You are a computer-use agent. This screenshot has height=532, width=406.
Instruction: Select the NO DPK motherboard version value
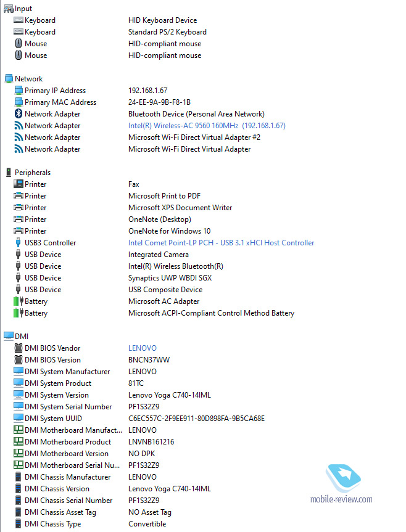[x=141, y=454]
